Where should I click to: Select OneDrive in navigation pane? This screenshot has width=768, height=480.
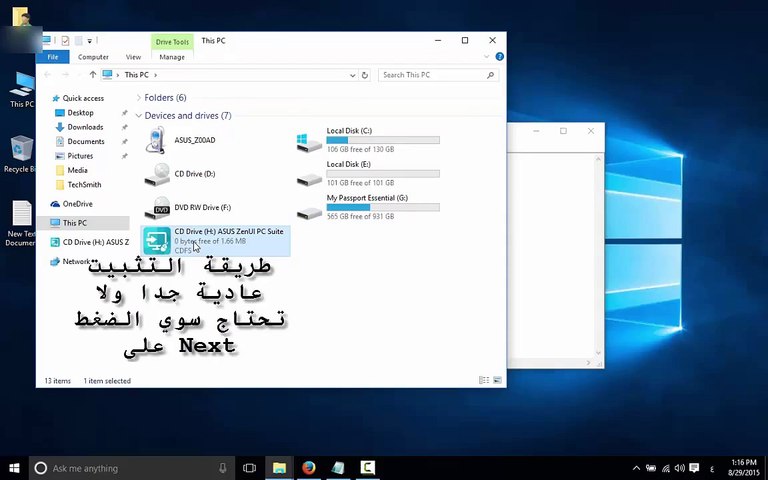click(77, 204)
